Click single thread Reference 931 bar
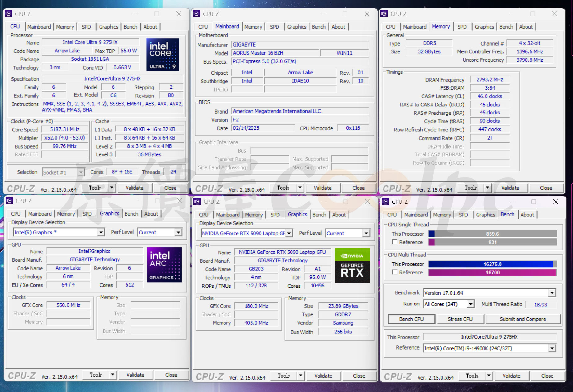The height and width of the screenshot is (392, 573). tap(492, 242)
